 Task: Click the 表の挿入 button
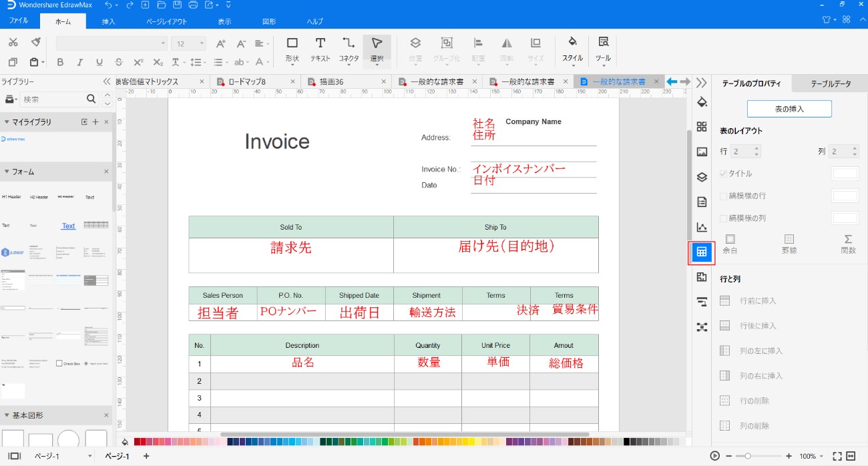789,109
